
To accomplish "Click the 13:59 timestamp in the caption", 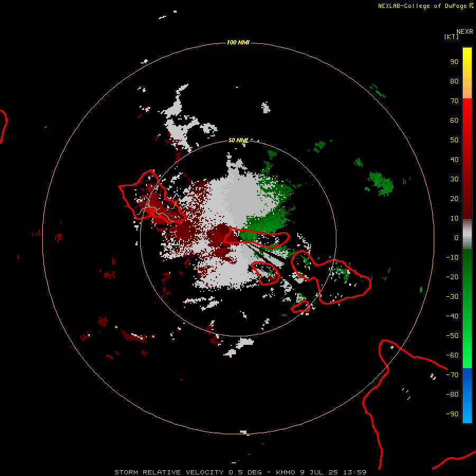I will point(354,472).
